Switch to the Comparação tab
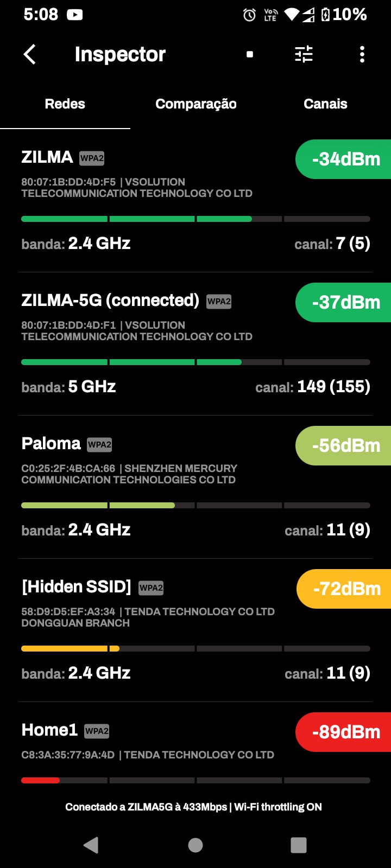The width and height of the screenshot is (391, 868). [x=195, y=104]
